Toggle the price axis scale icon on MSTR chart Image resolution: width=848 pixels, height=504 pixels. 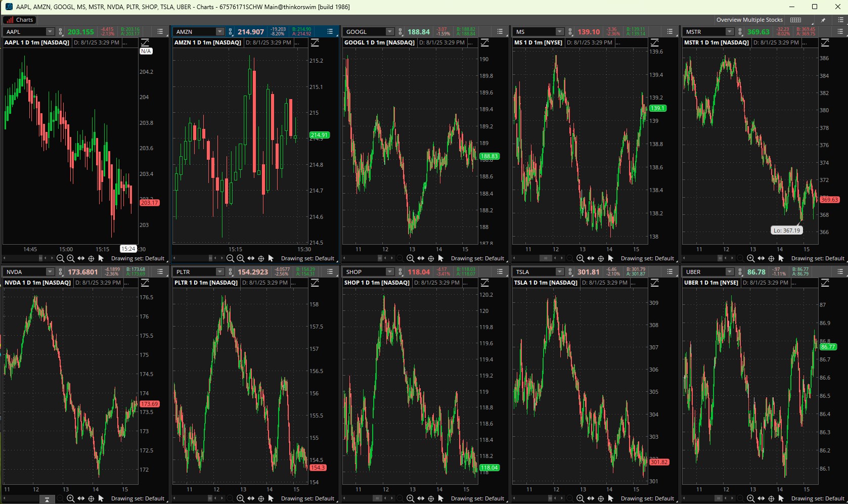click(825, 42)
